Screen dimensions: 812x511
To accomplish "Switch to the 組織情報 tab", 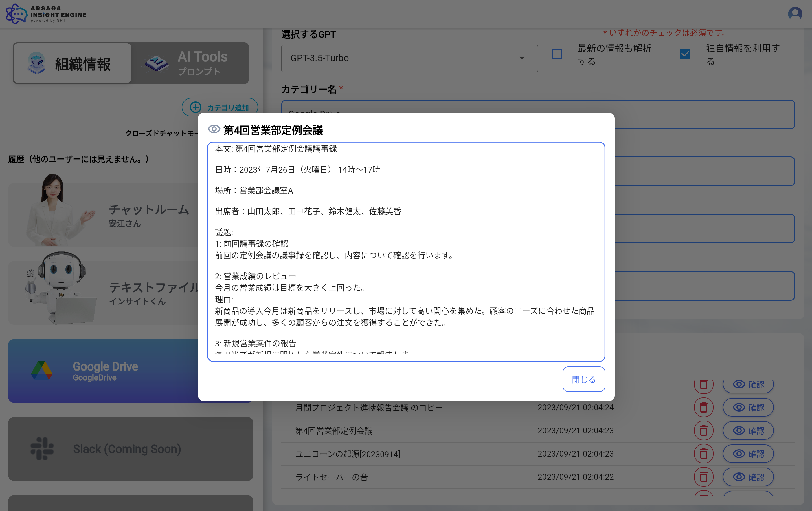I will coord(72,63).
